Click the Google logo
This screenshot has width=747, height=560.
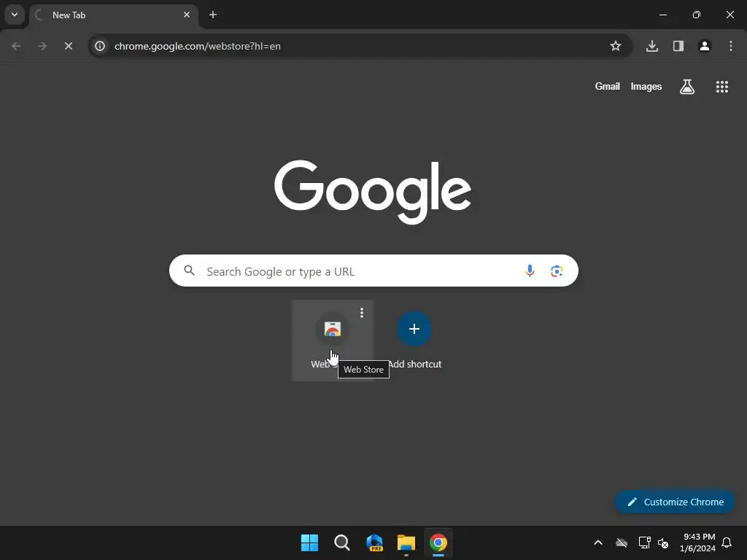(373, 192)
